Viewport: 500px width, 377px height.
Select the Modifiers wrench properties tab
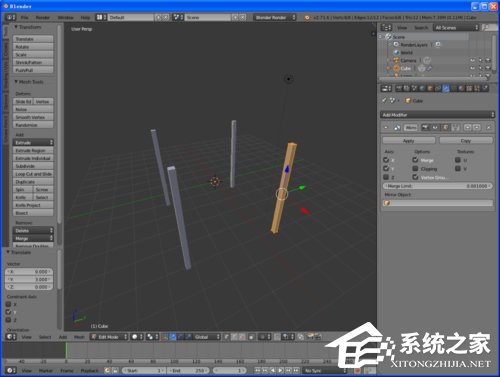click(x=446, y=88)
